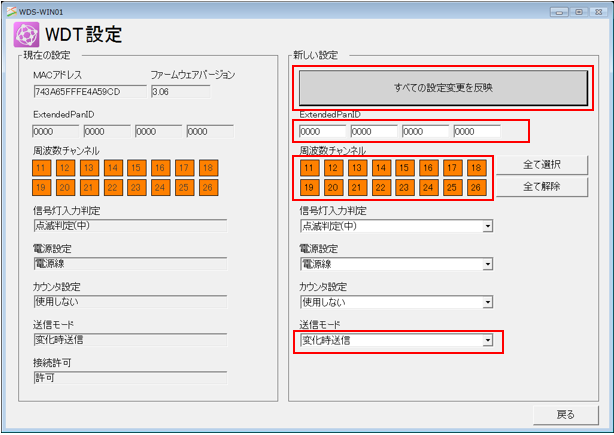Toggle frequency channel 19 in new settings
The width and height of the screenshot is (614, 435).
(310, 187)
